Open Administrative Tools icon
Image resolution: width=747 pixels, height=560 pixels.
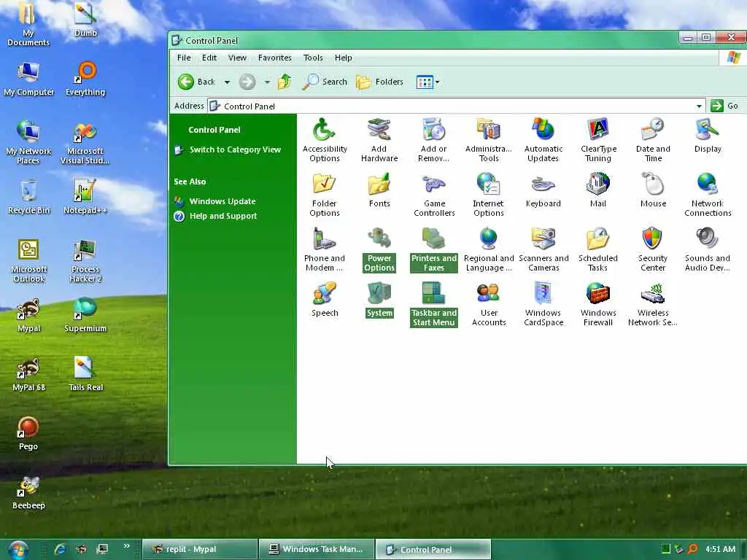(x=488, y=140)
